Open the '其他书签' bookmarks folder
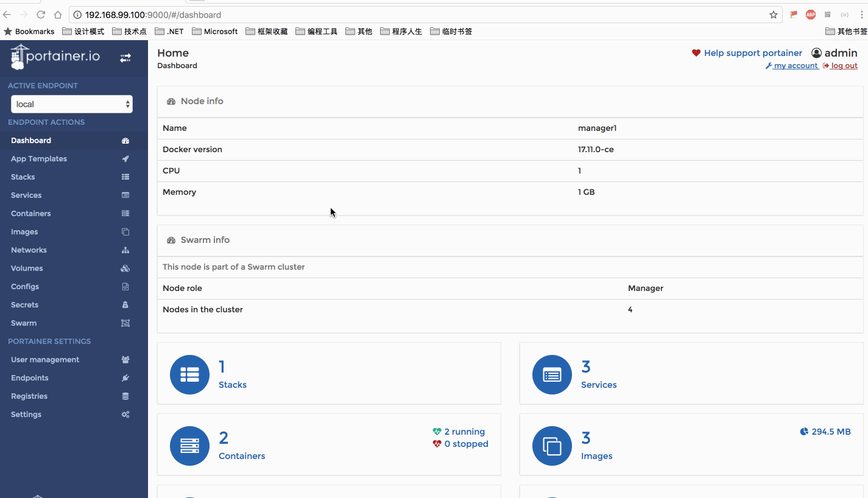Image resolution: width=868 pixels, height=498 pixels. point(847,31)
